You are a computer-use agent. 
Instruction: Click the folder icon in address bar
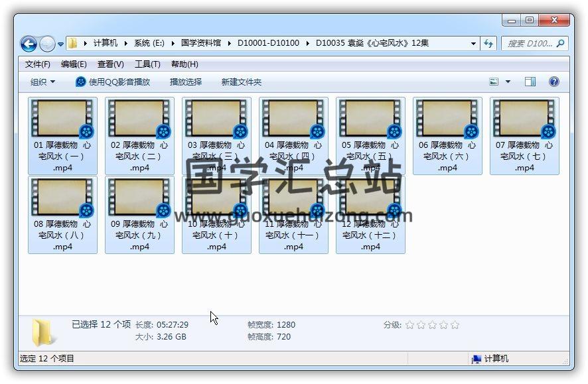coord(73,43)
